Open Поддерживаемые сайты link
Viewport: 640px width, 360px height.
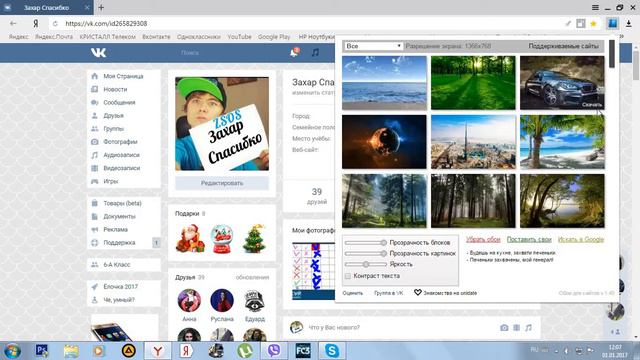[563, 46]
